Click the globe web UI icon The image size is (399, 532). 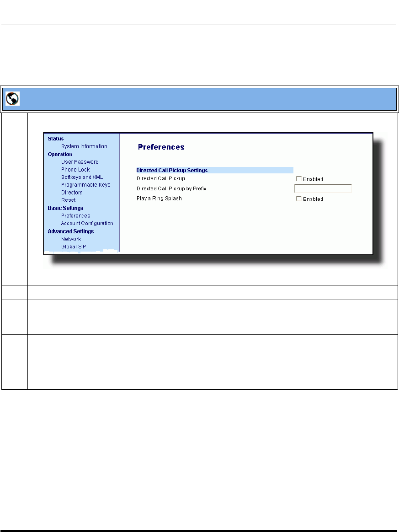[12, 99]
